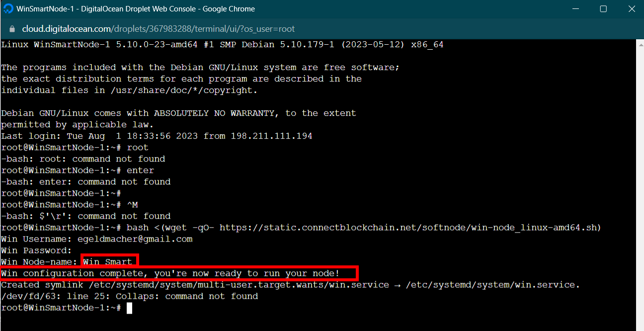Click 'Win configuration complete' message line
The image size is (644, 331).
(x=170, y=273)
